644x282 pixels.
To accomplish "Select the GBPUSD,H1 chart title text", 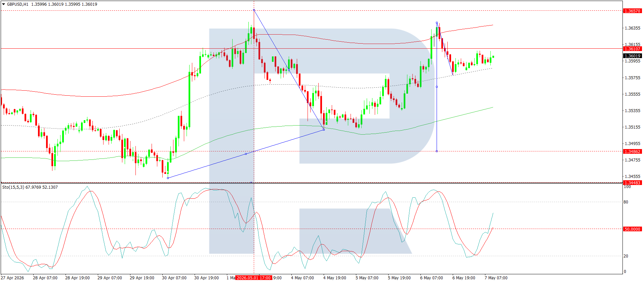I will click(18, 4).
